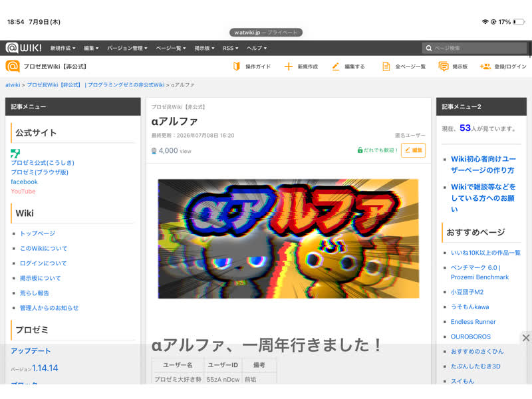Click version 1.14.14 link
The image size is (532, 399).
(45, 368)
